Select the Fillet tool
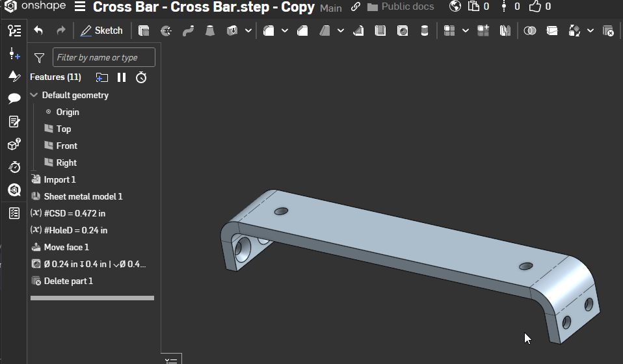 (269, 31)
